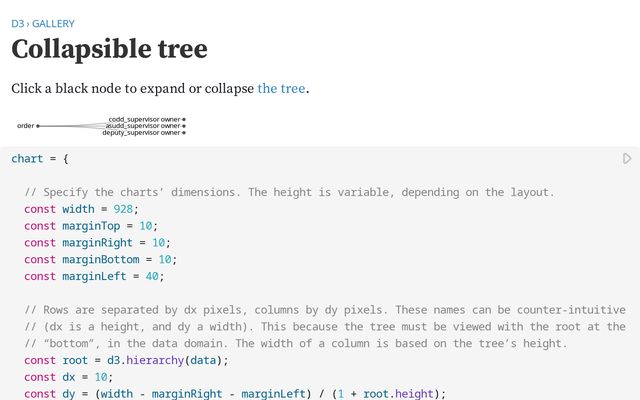Expand the asudd_supervisor owner node dot
Screen dimensions: 640x400
(x=184, y=126)
